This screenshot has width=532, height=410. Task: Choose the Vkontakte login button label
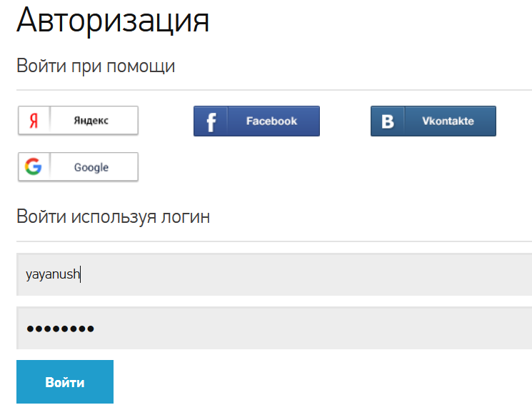[448, 121]
